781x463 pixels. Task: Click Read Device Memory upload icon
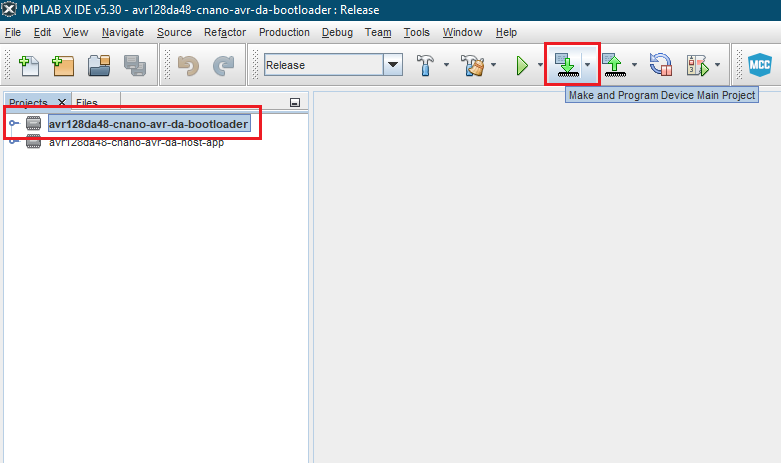click(614, 65)
